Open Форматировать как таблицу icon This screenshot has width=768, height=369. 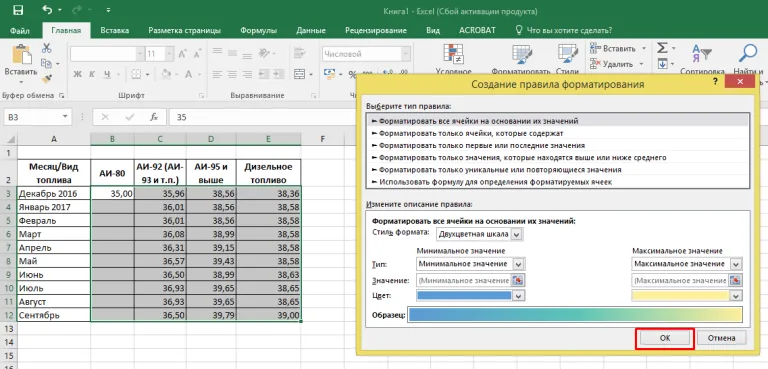(x=522, y=60)
